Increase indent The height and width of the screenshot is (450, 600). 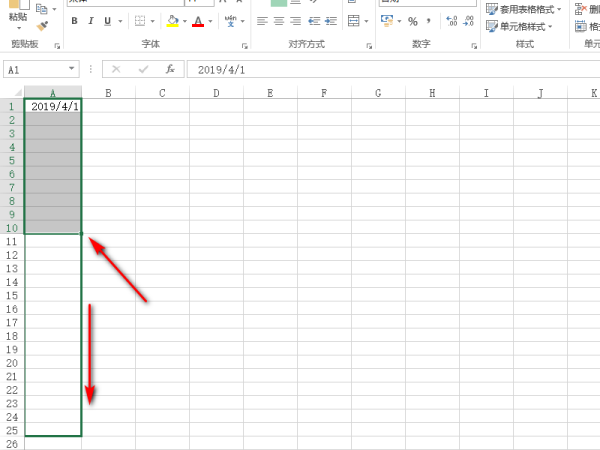[x=331, y=21]
